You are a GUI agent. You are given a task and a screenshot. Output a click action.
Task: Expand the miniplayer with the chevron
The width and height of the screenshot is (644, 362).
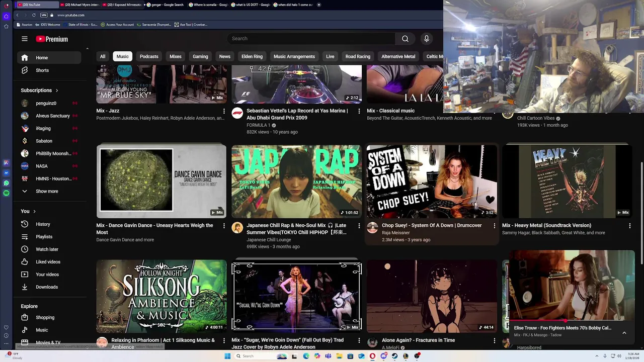coord(624,333)
